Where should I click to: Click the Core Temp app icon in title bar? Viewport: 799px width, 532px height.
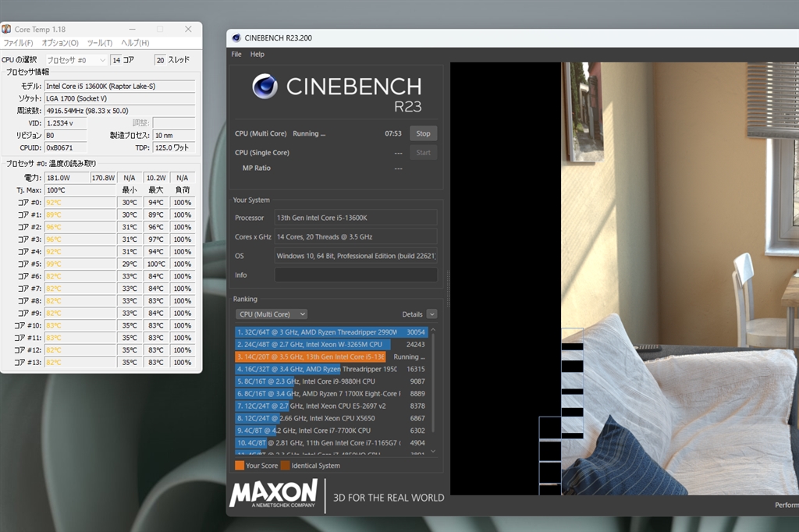pyautogui.click(x=6, y=29)
